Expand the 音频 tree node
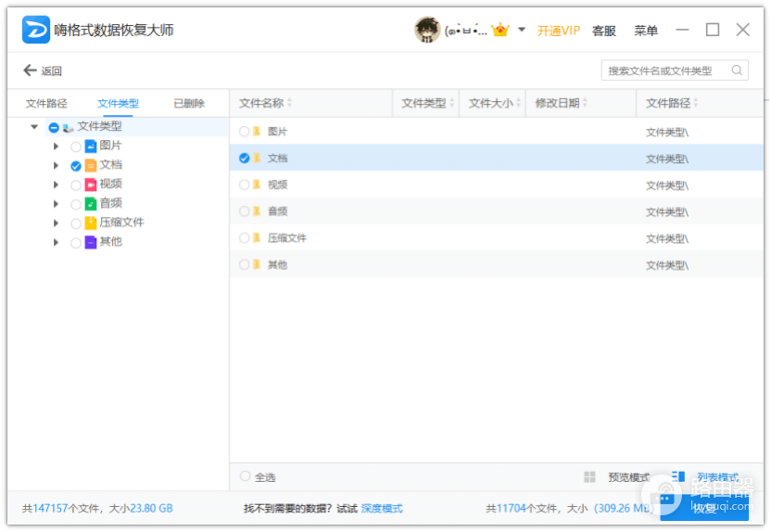This screenshot has height=532, width=771. coord(56,204)
